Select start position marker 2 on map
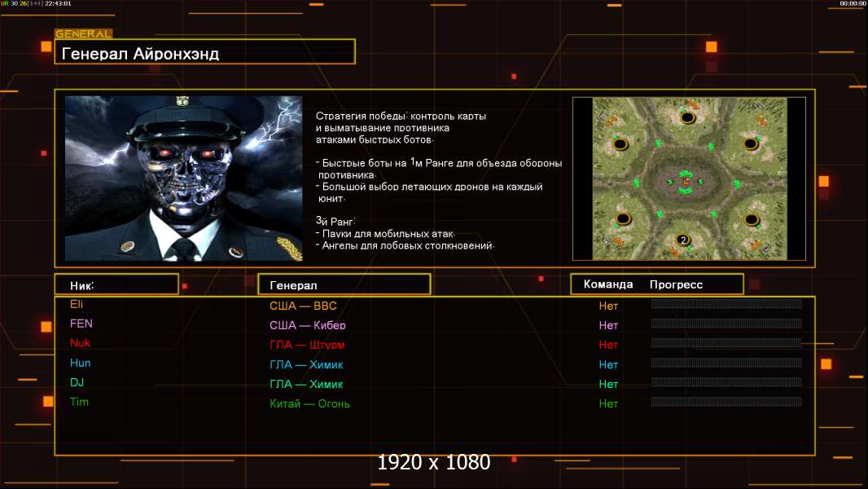The image size is (868, 489). pos(683,240)
